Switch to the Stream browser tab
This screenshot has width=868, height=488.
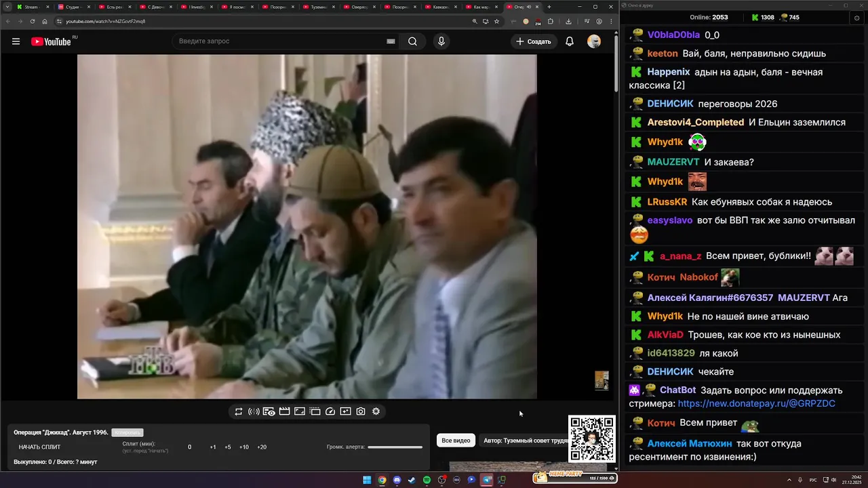31,7
